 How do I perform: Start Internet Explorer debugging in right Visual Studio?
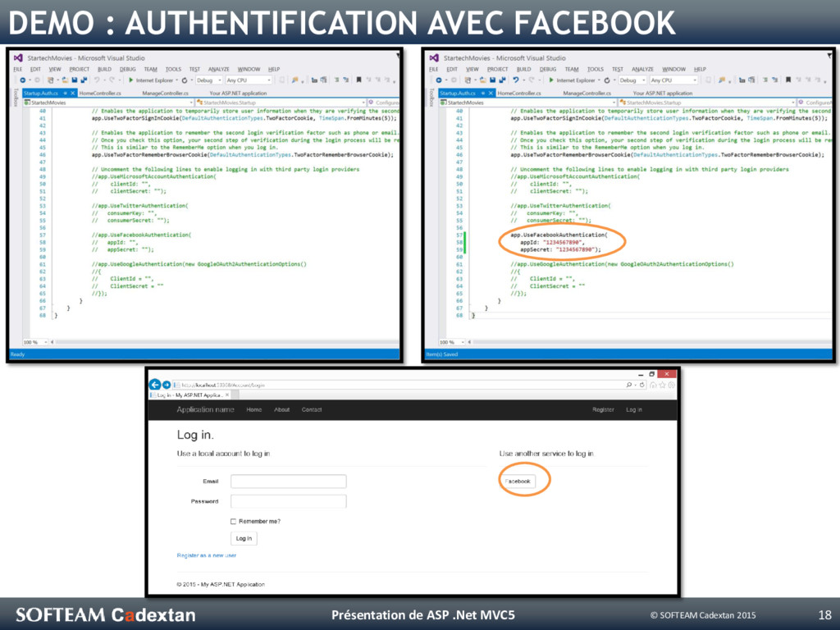pyautogui.click(x=572, y=80)
